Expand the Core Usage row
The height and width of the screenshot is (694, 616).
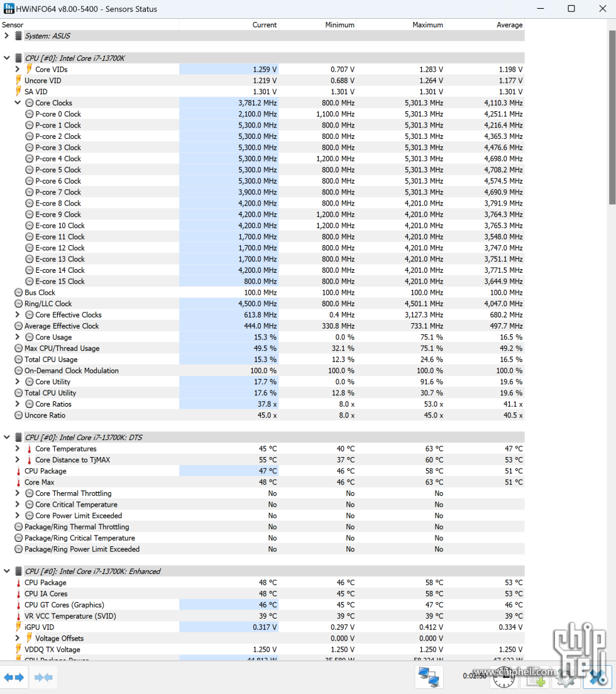[x=17, y=337]
